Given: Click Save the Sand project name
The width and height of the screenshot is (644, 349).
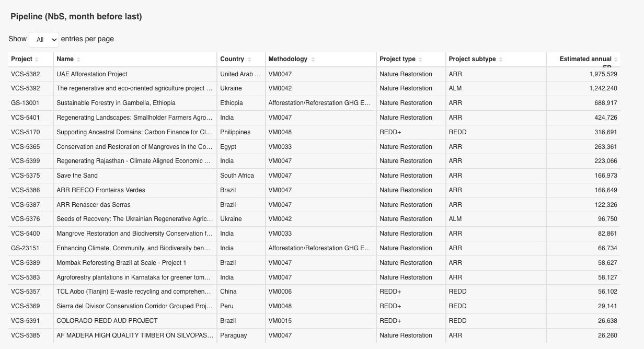Looking at the screenshot, I should coord(77,176).
